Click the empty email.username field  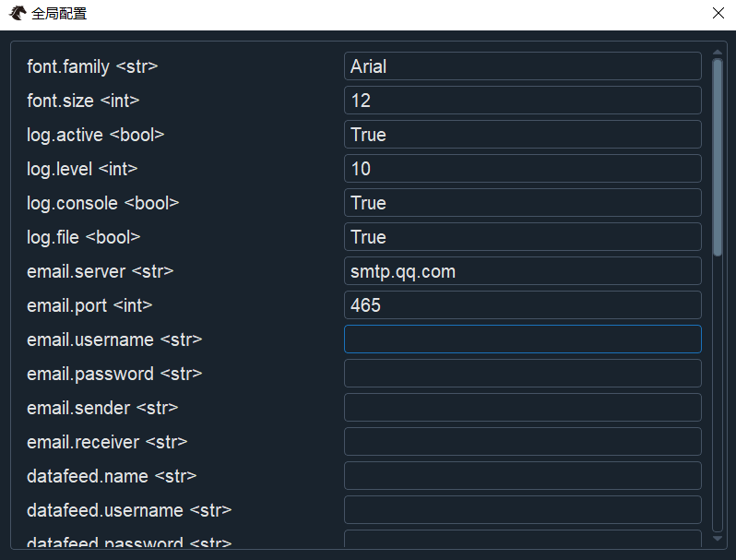click(x=522, y=340)
